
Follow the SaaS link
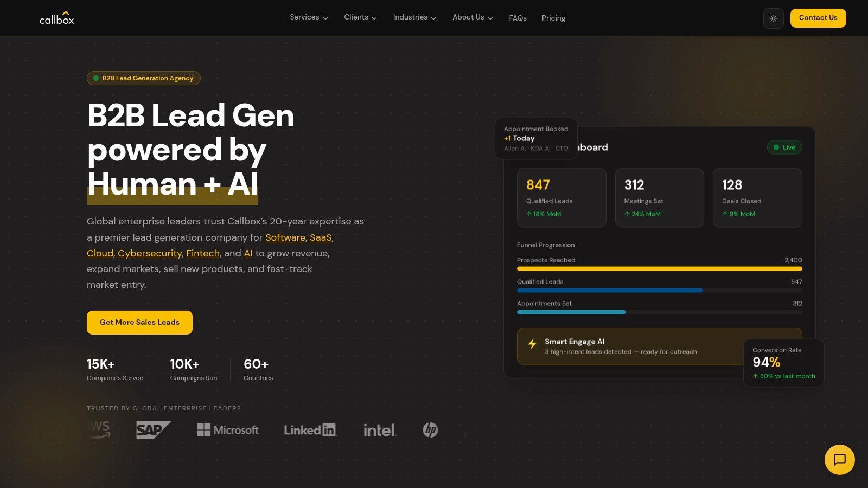click(x=321, y=237)
